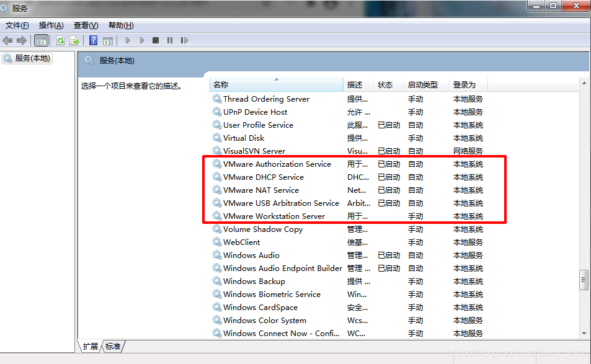Image resolution: width=591 pixels, height=364 pixels.
Task: Click the Refresh toolbar icon
Action: click(x=60, y=40)
